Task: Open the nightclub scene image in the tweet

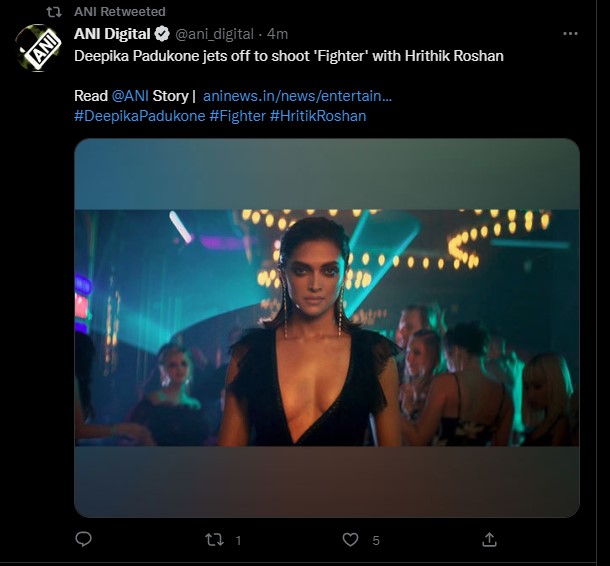Action: tap(327, 327)
